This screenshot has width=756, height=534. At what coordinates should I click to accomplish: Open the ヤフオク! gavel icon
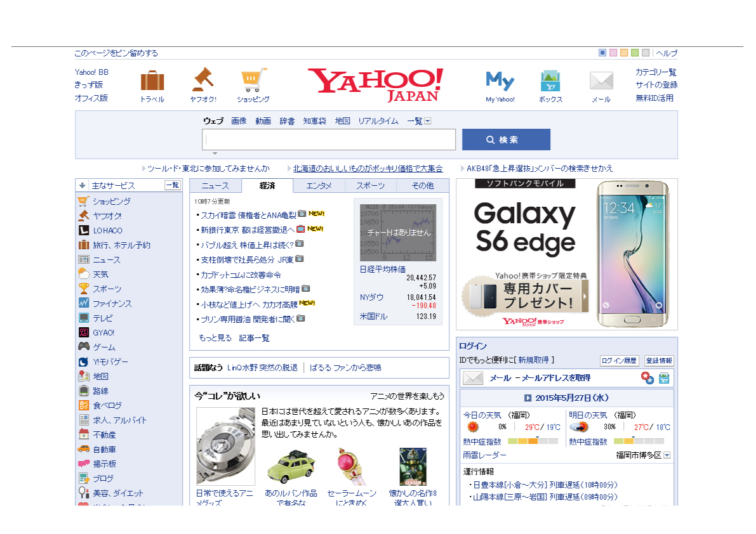point(203,79)
